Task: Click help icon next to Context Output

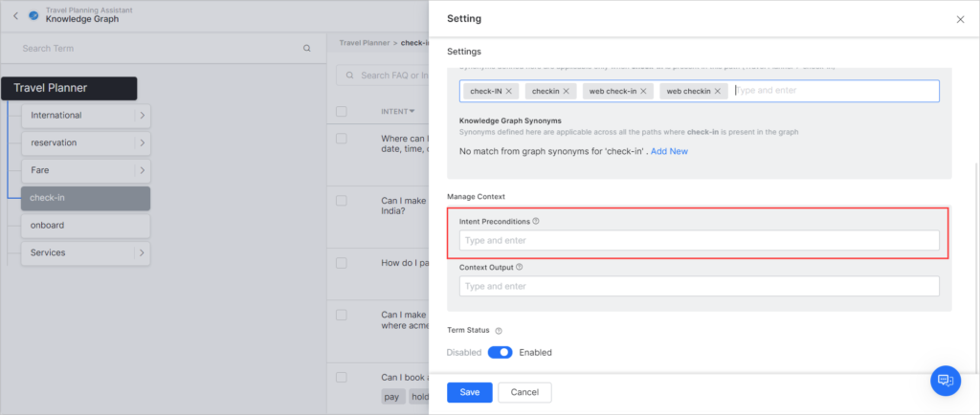Action: point(519,268)
